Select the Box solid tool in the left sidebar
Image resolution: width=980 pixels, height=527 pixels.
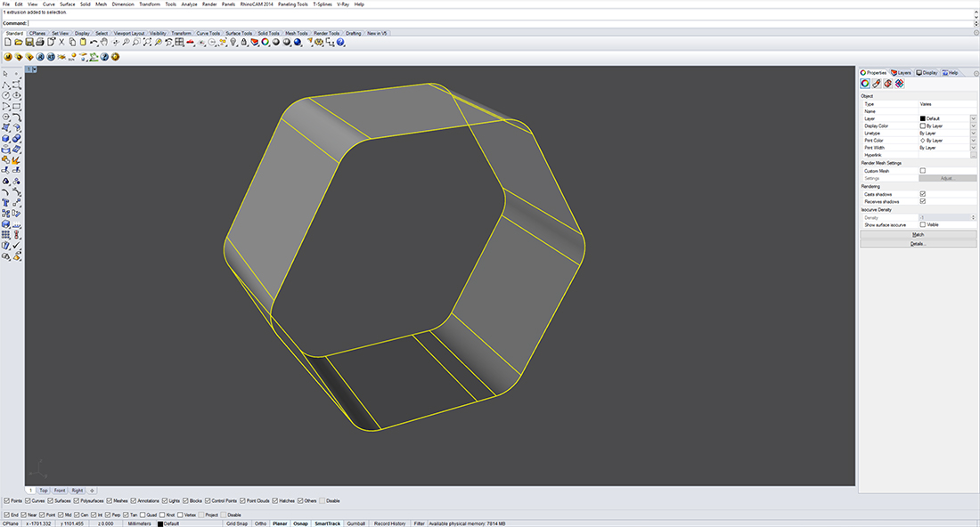pyautogui.click(x=5, y=138)
